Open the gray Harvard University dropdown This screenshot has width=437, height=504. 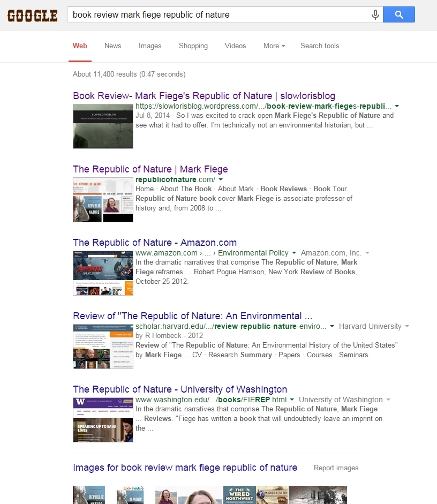coord(407,326)
